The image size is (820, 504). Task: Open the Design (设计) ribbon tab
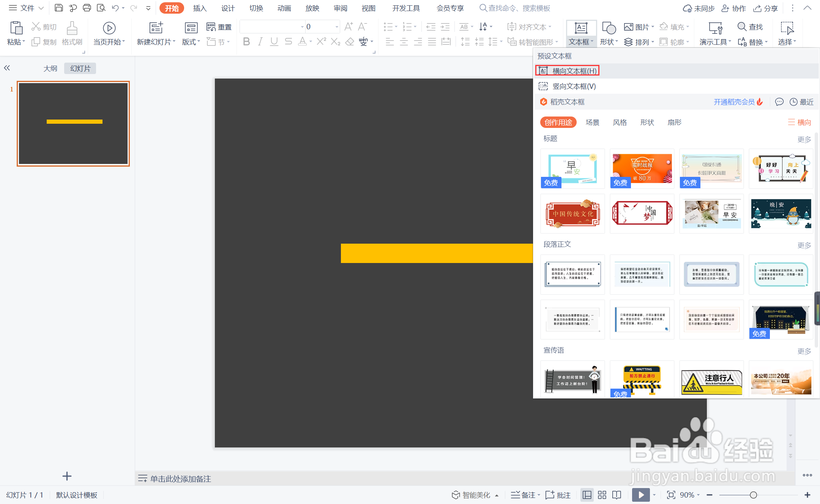(228, 8)
